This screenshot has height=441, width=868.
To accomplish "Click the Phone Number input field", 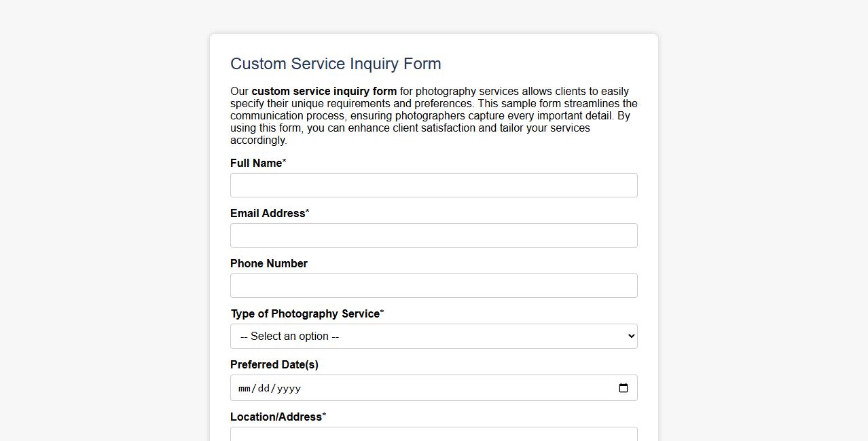I will pyautogui.click(x=433, y=286).
